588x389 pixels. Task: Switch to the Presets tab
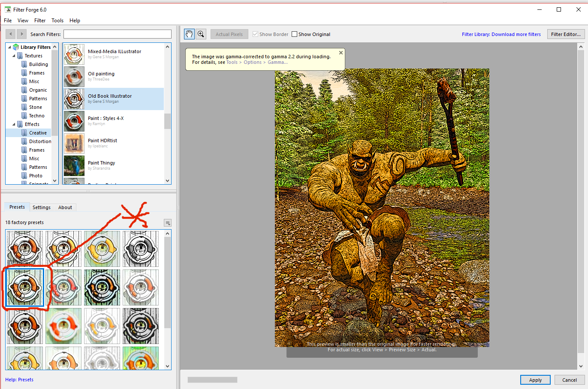tap(17, 207)
